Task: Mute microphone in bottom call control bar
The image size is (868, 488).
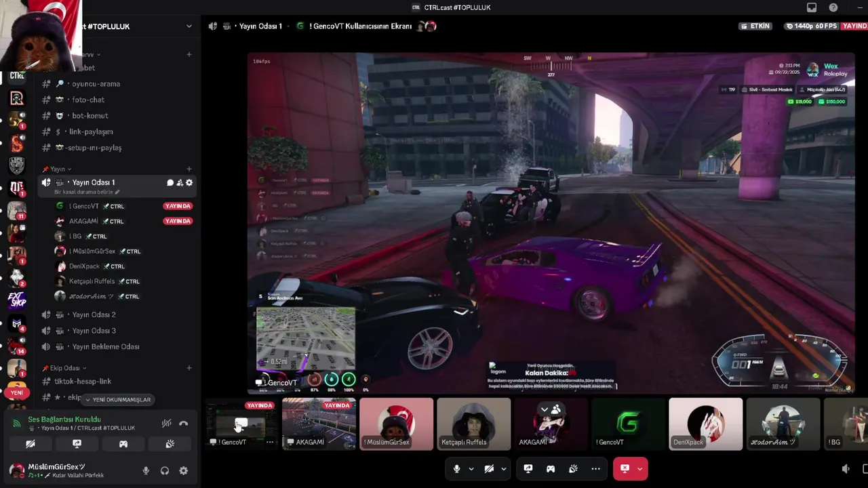Action: [456, 469]
